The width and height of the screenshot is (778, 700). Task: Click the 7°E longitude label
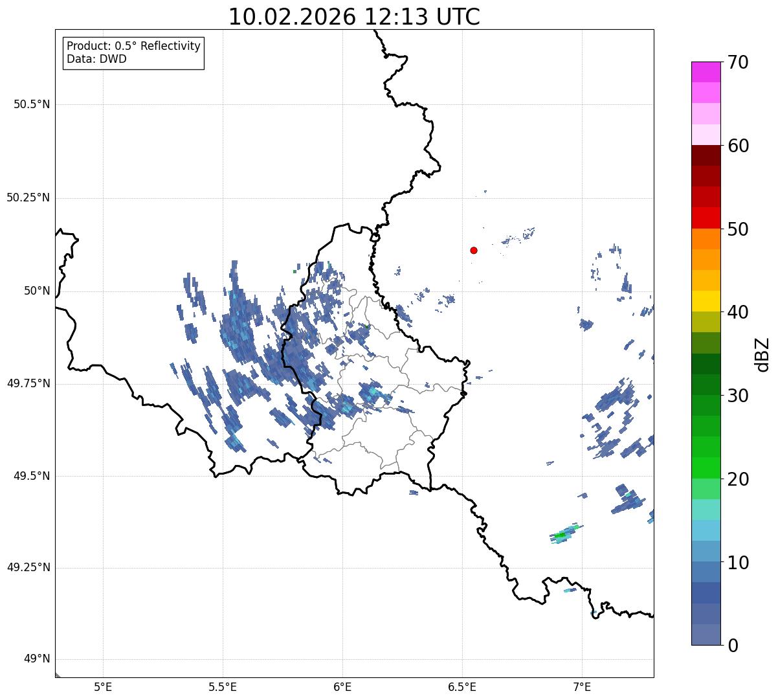click(x=582, y=686)
